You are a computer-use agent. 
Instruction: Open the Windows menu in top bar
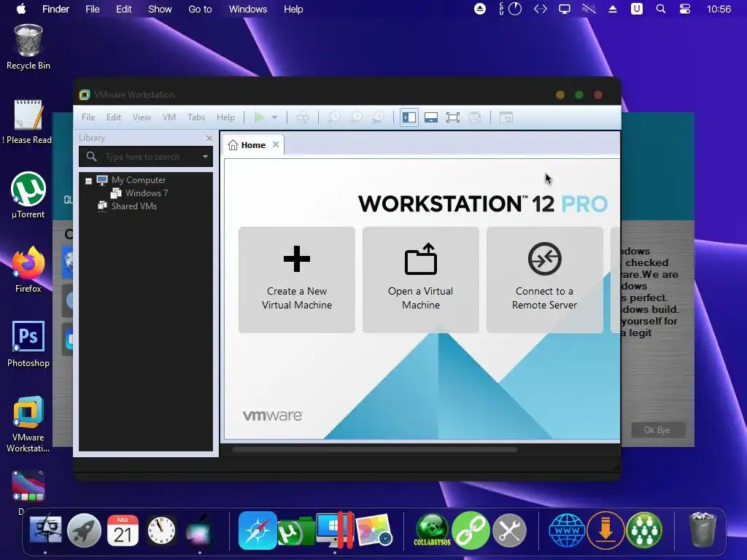coord(248,9)
